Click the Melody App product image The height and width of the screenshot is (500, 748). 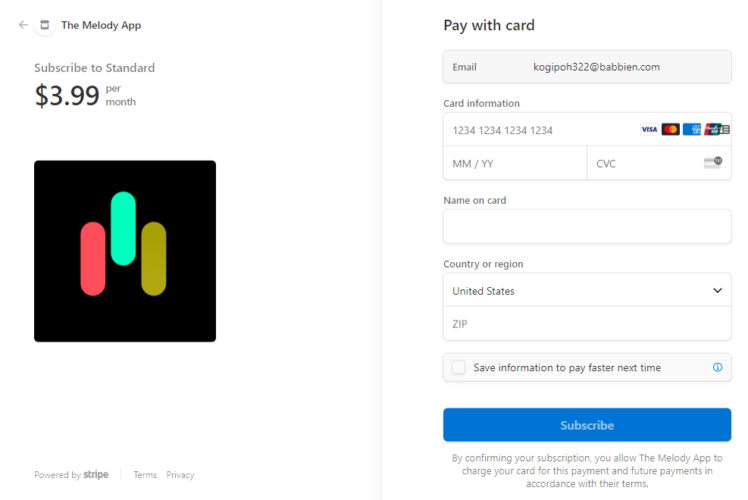pos(125,251)
